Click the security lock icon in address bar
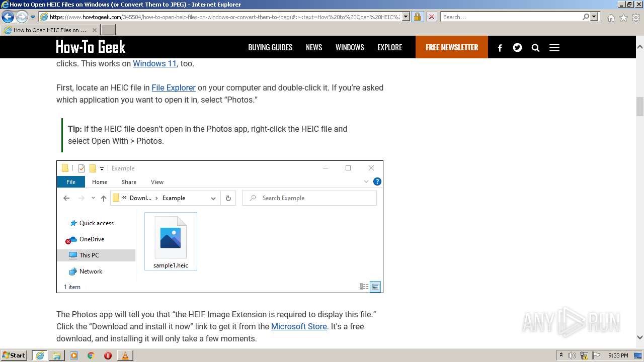Screen dimensions: 644x362 pos(417,17)
